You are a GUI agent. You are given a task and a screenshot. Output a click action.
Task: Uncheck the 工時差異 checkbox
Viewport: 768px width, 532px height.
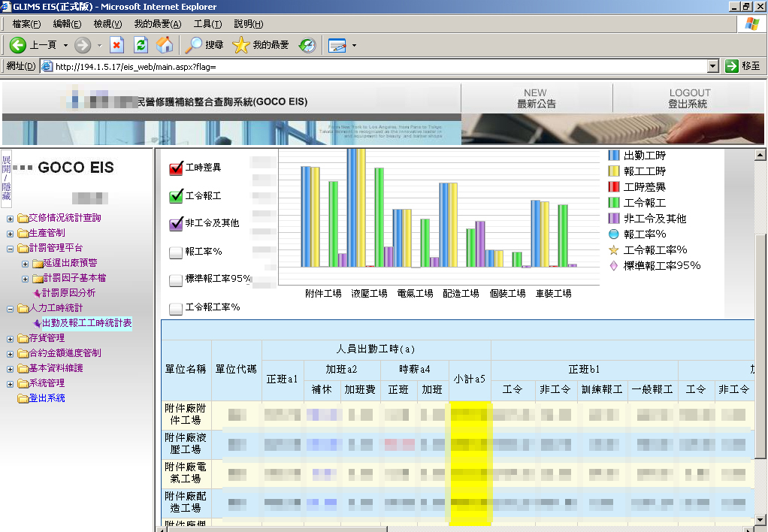pos(177,168)
